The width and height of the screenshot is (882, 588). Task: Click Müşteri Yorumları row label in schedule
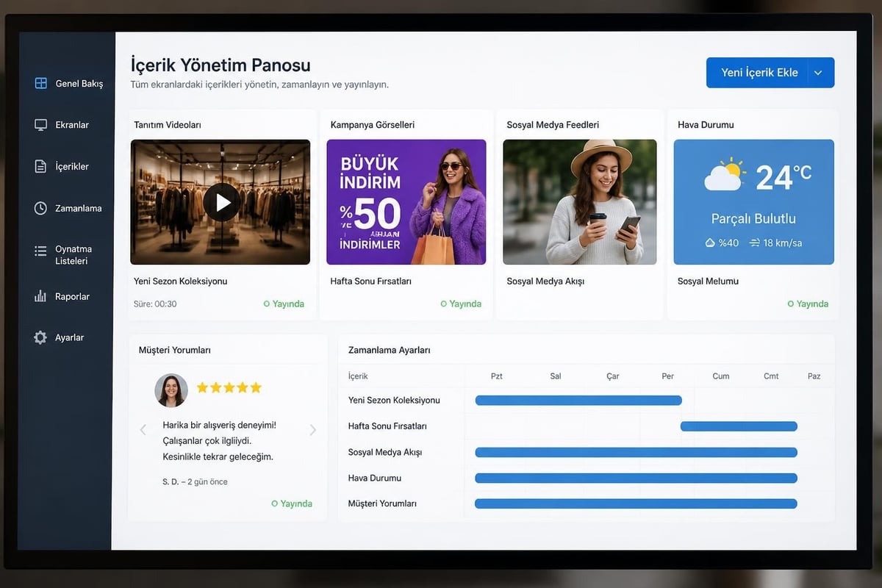(x=382, y=503)
